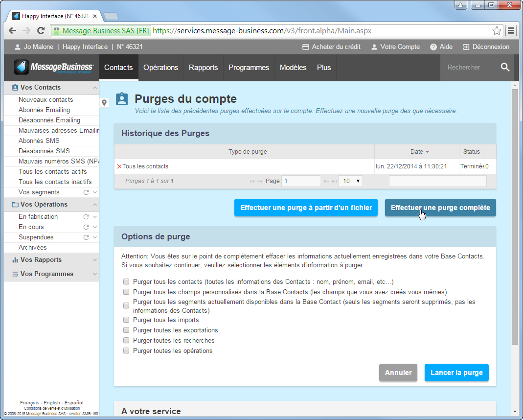Expand the Vos Rapports section
This screenshot has width=523, height=420.
(94, 260)
